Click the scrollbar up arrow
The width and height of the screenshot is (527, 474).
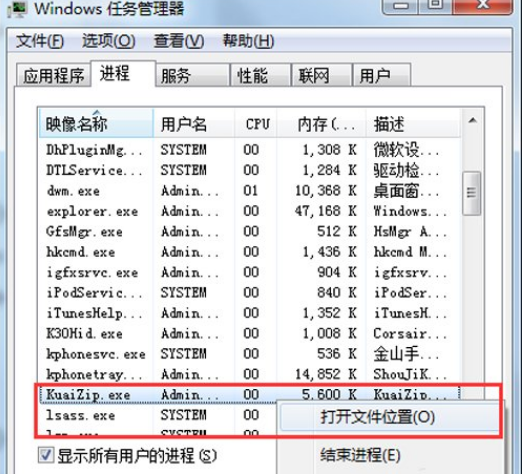(x=472, y=120)
